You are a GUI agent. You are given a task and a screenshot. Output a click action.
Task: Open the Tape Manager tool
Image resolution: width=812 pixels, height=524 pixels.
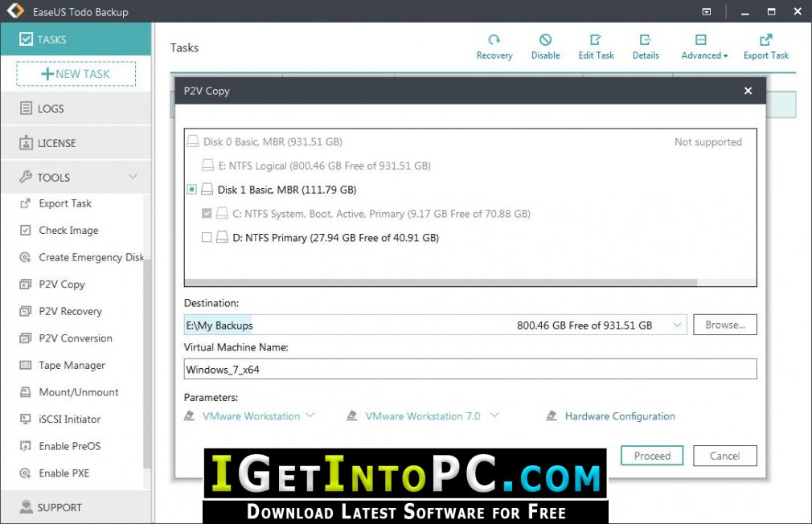(72, 365)
